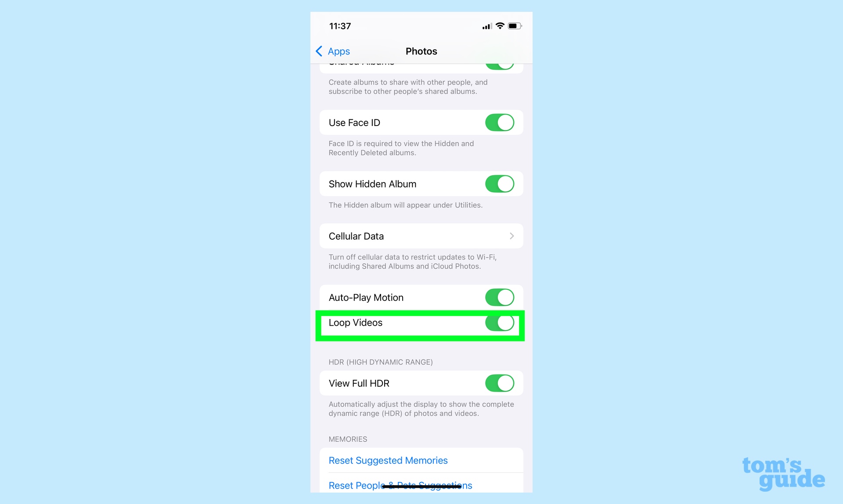
Task: Tap Reset People & Pets Suggestions link
Action: [400, 485]
